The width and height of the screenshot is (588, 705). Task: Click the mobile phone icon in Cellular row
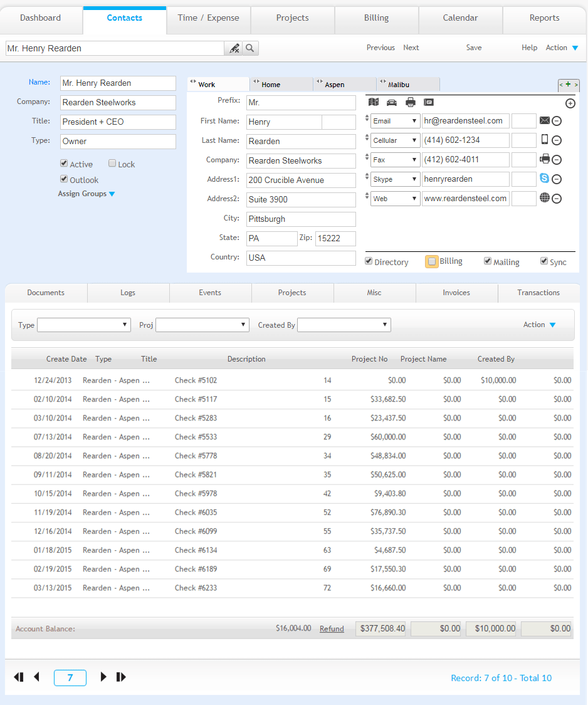[544, 140]
